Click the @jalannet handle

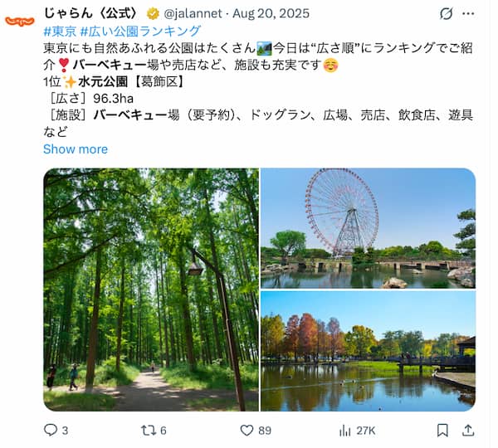193,13
